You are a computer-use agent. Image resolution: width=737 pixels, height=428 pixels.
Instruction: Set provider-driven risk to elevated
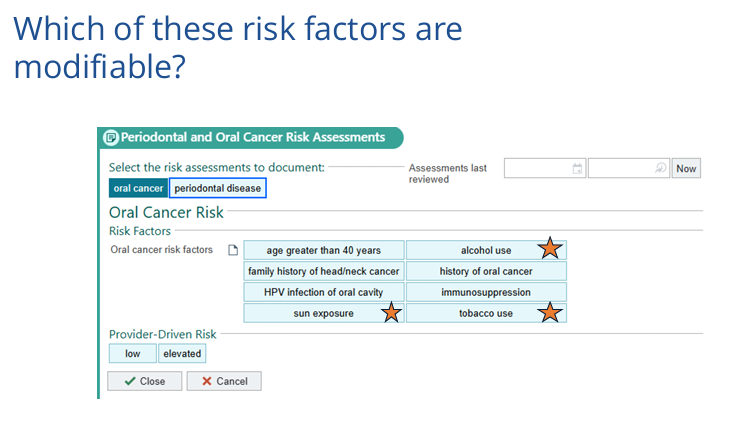182,353
